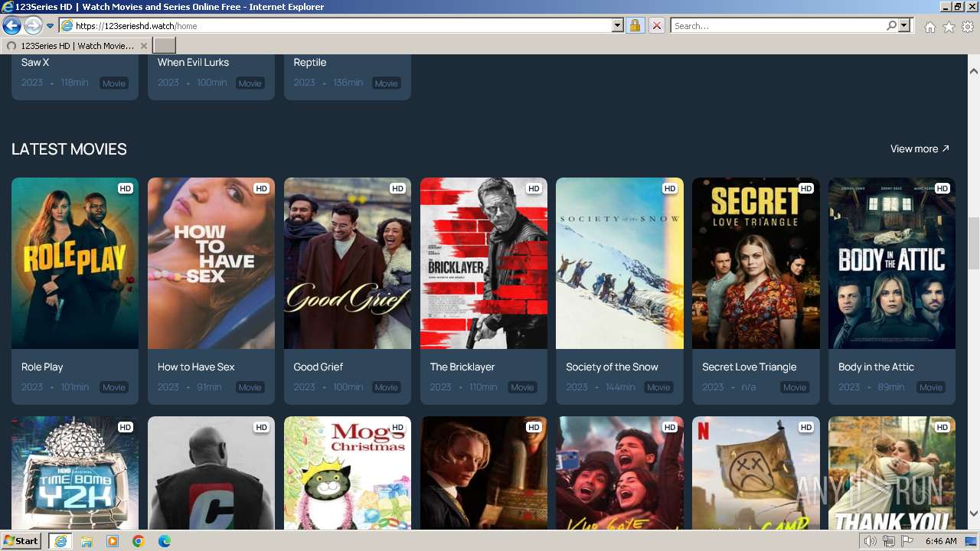Image resolution: width=980 pixels, height=551 pixels.
Task: Click the Role Play title text
Action: 42,367
